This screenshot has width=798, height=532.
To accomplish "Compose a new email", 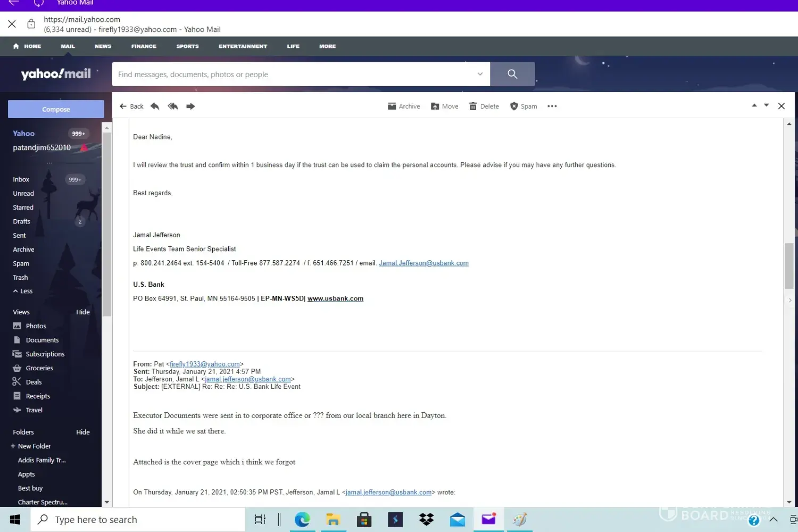I will point(56,109).
